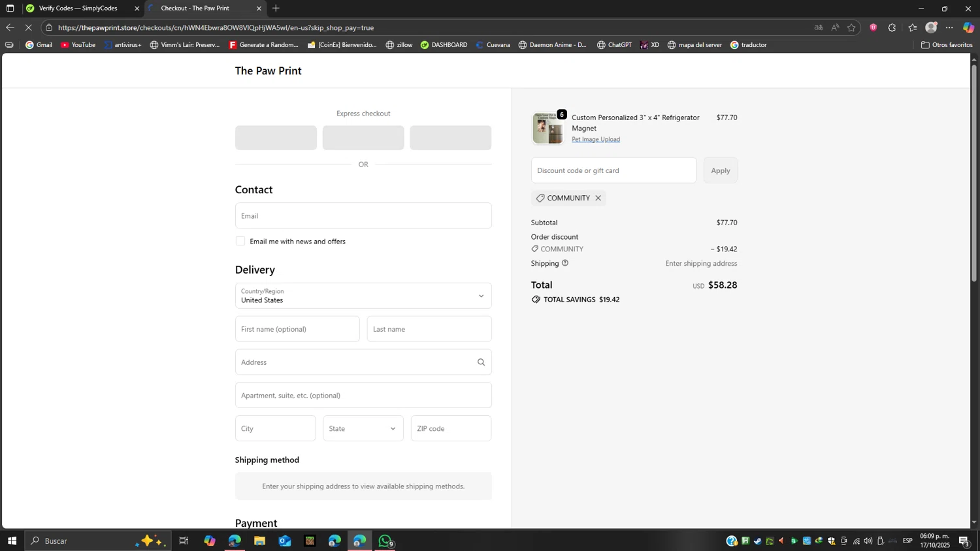
Task: Click the browser address bar URL
Action: tap(216, 27)
